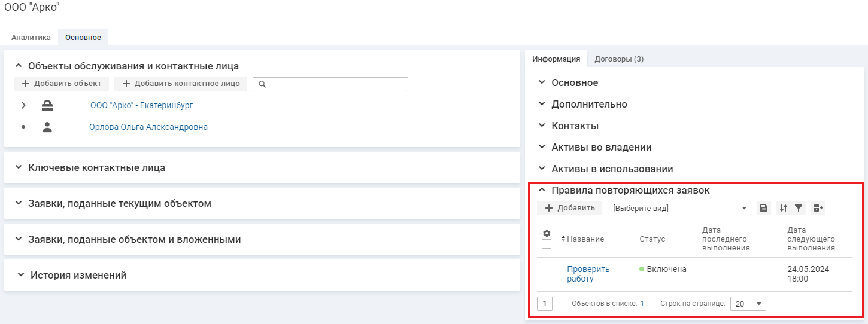Click the export list icon
868x324 pixels.
click(x=818, y=208)
